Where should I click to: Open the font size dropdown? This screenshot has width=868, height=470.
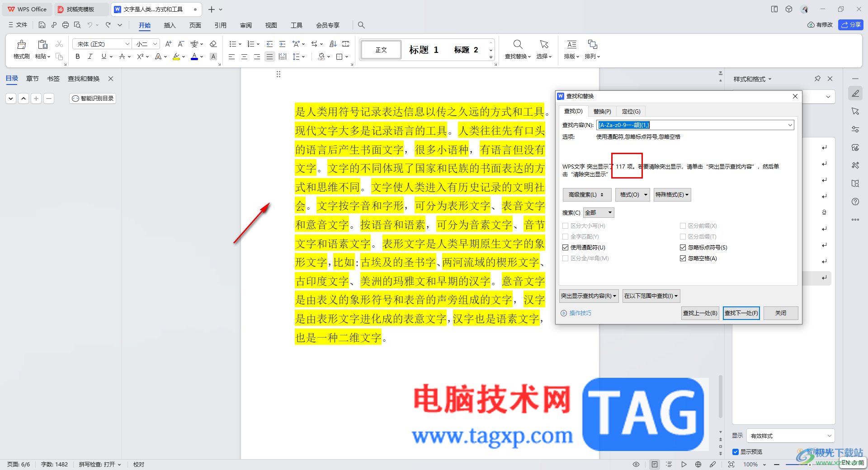click(x=155, y=44)
